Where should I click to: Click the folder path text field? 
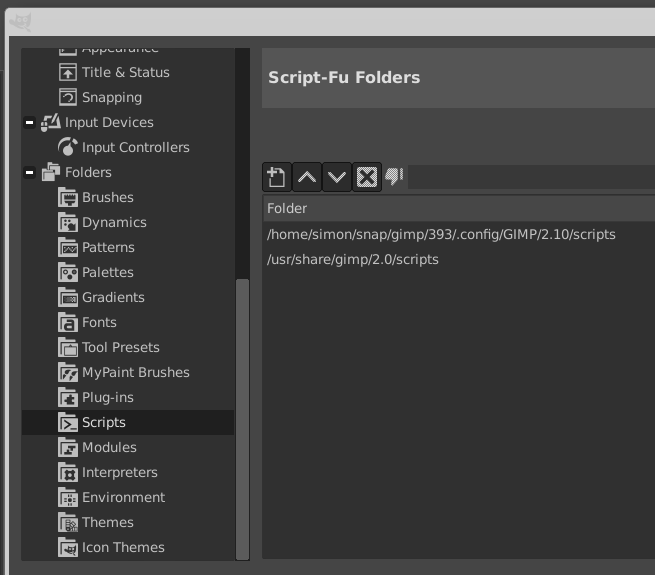(x=530, y=177)
